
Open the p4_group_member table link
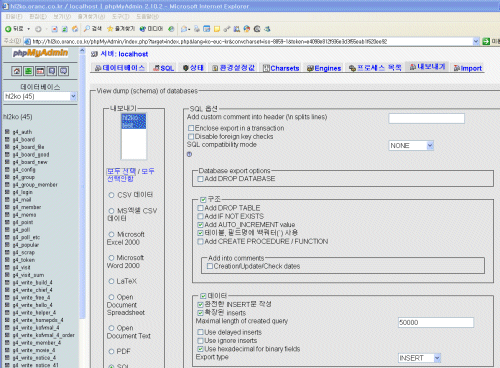tap(35, 185)
